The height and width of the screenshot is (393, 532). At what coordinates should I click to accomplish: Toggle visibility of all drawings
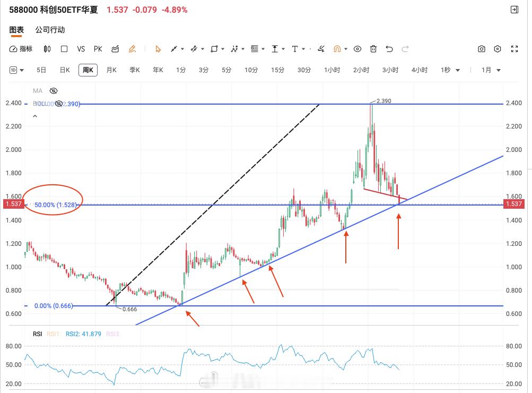(357, 49)
